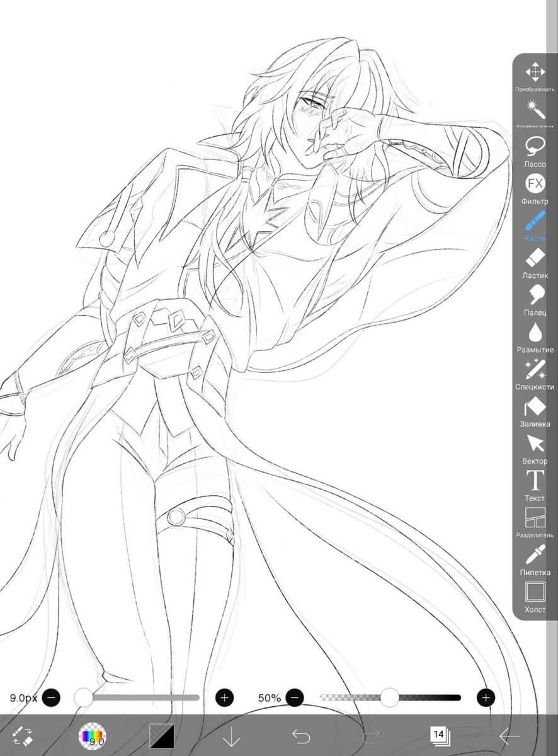Select the Smudge finger (Палец) tool
558x756 pixels.
[535, 300]
